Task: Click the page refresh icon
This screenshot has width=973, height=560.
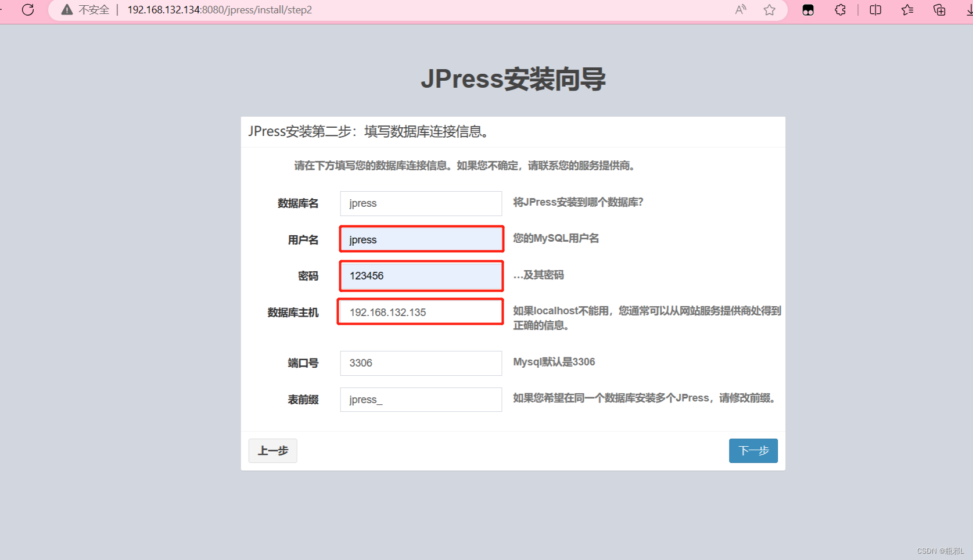Action: point(27,10)
